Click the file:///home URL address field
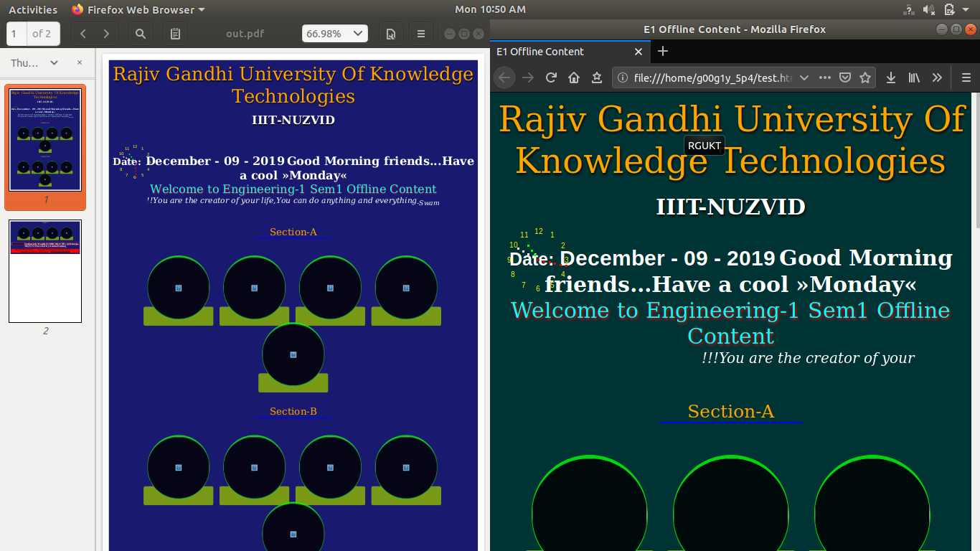The width and height of the screenshot is (980, 551). pos(713,77)
